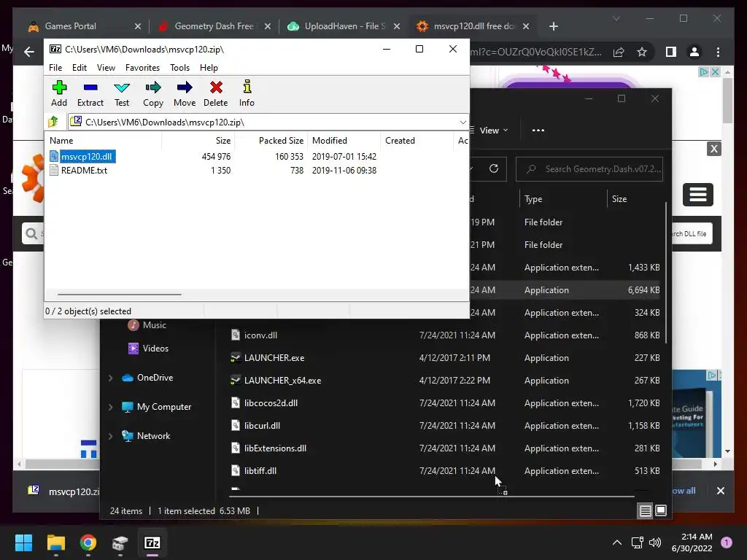
Task: Open the File menu in 7-Zip
Action: [55, 68]
